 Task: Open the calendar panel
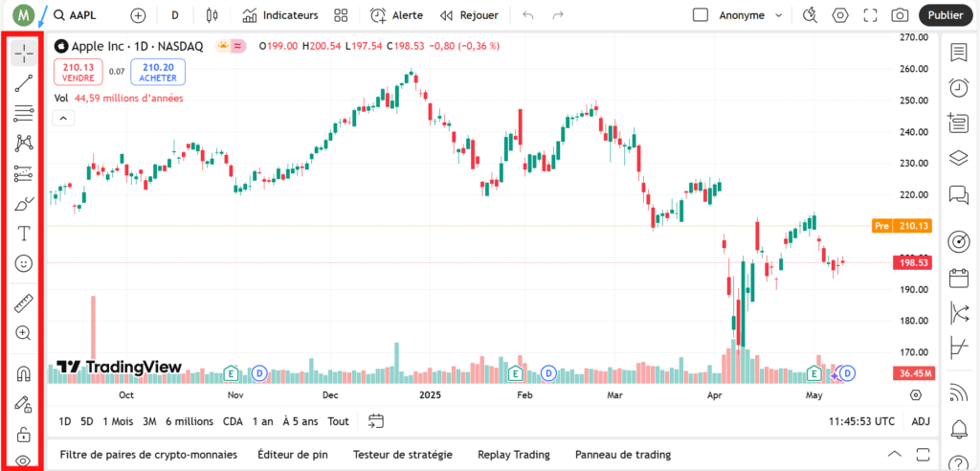959,277
